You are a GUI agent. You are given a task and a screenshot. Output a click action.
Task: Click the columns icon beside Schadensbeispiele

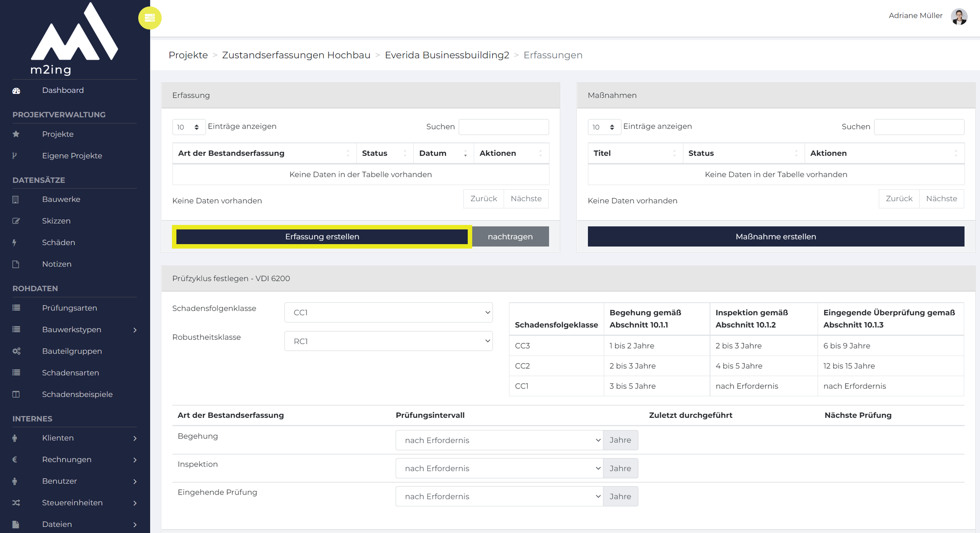[x=16, y=394]
